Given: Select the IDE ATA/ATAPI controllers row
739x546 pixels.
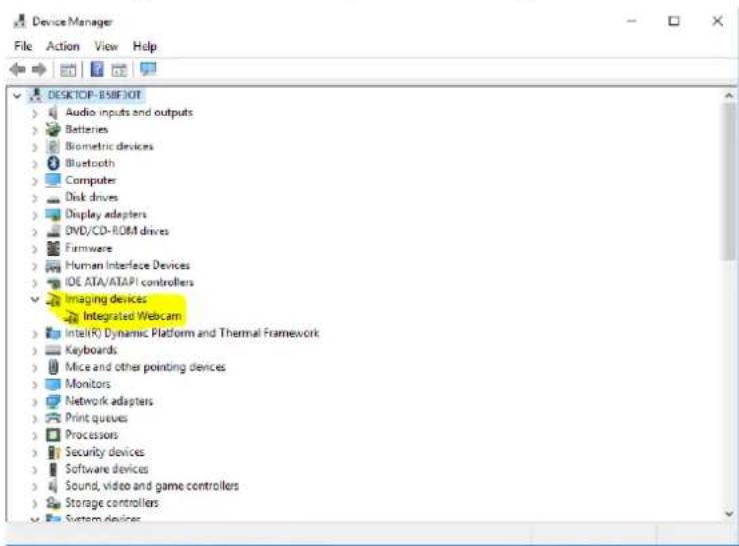Looking at the screenshot, I should pyautogui.click(x=130, y=282).
